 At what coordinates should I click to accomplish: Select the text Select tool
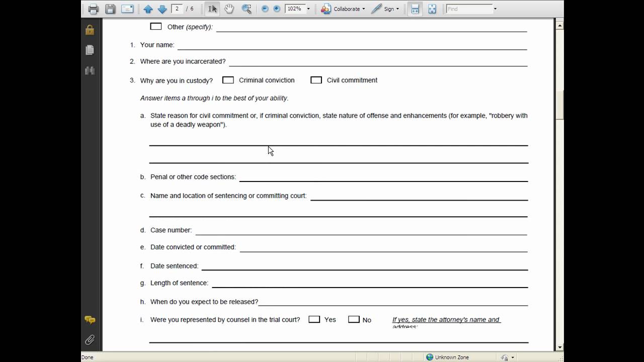coord(212,9)
